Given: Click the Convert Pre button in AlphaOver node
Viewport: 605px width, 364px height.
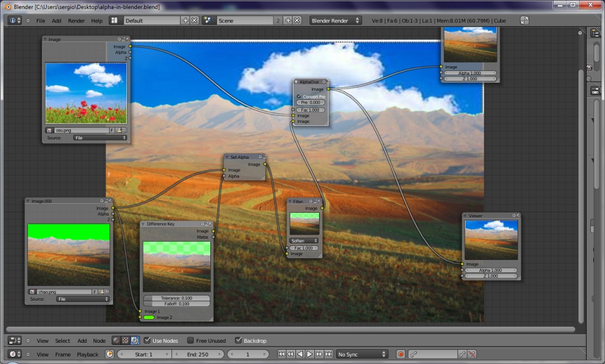Looking at the screenshot, I should 310,95.
